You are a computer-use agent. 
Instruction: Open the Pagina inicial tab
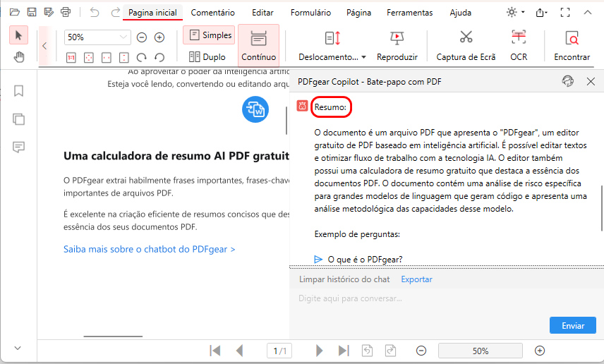click(152, 12)
